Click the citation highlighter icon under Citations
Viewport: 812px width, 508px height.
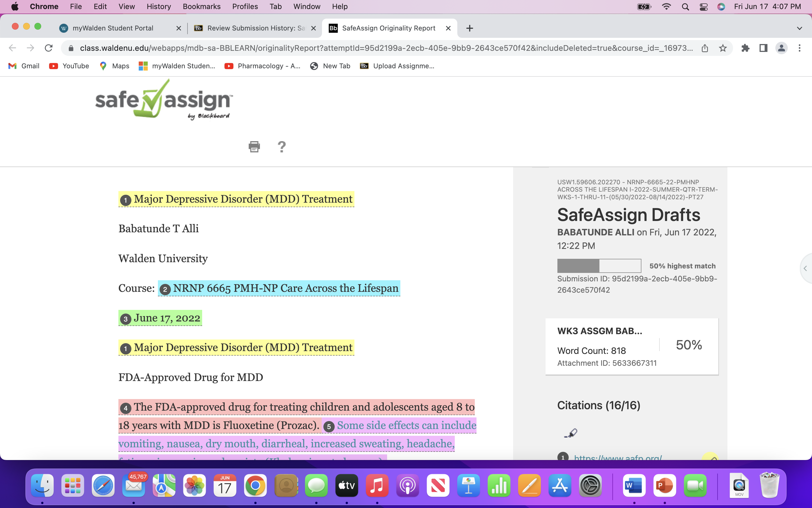click(571, 433)
